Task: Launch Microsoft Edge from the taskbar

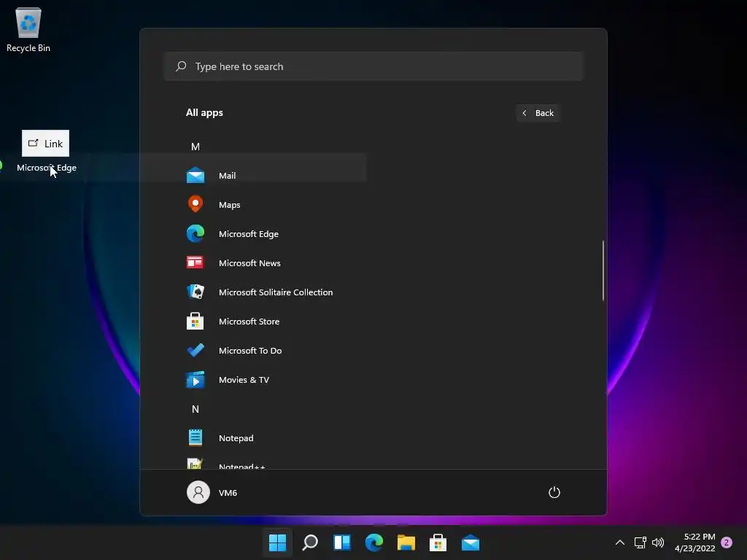Action: click(x=374, y=542)
